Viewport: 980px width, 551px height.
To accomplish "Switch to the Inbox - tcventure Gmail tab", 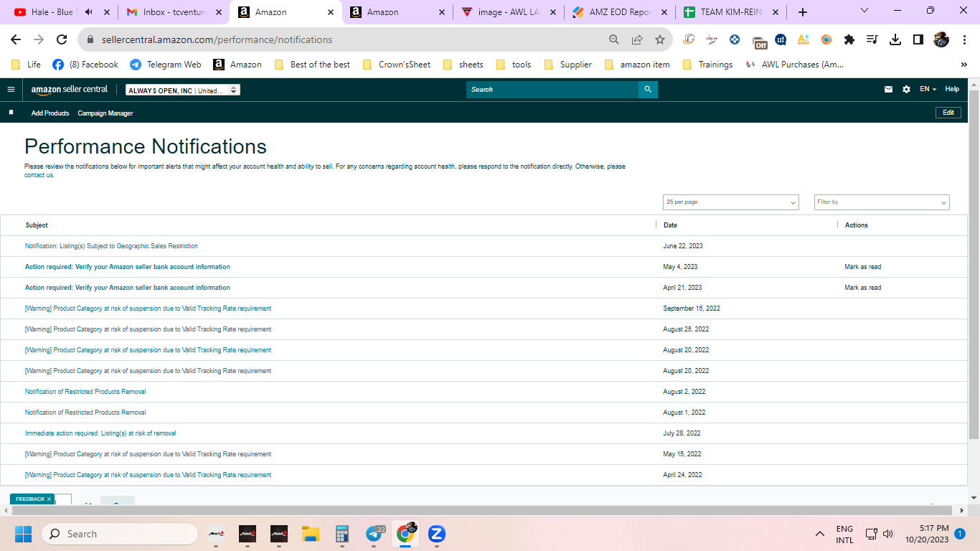I will coord(174,12).
